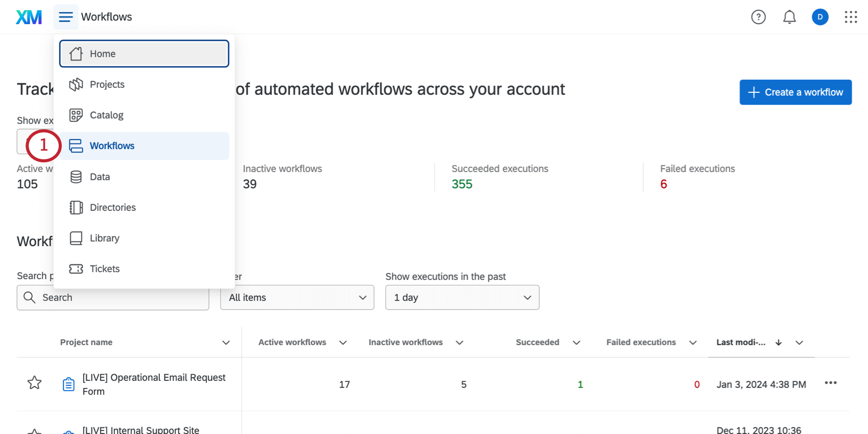Image resolution: width=868 pixels, height=434 pixels.
Task: Go to Home in navigation menu
Action: coord(144,54)
